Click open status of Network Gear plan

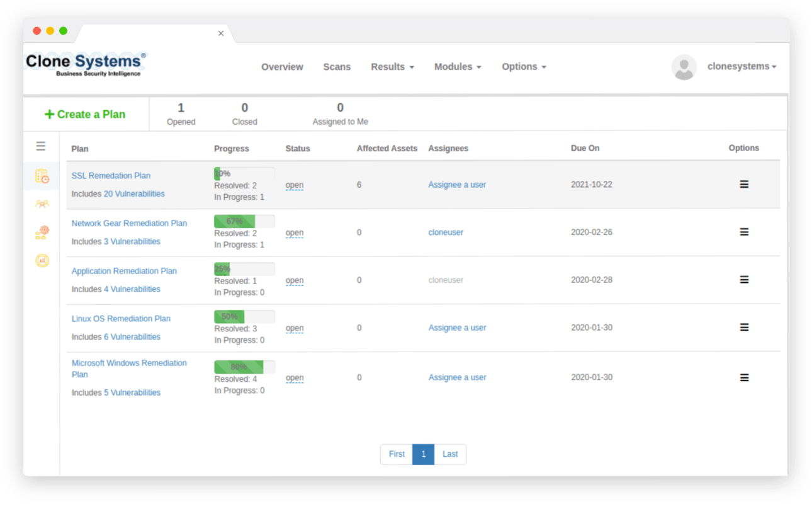coord(295,232)
